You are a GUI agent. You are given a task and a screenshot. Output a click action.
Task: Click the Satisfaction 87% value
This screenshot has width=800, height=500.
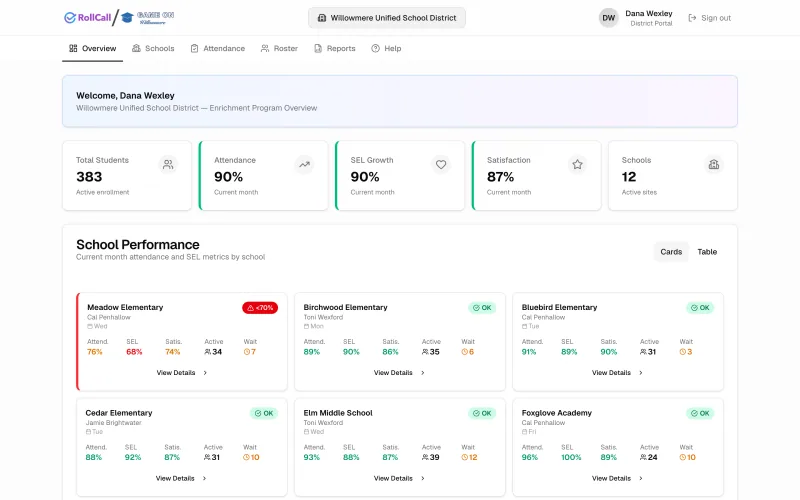click(x=500, y=177)
